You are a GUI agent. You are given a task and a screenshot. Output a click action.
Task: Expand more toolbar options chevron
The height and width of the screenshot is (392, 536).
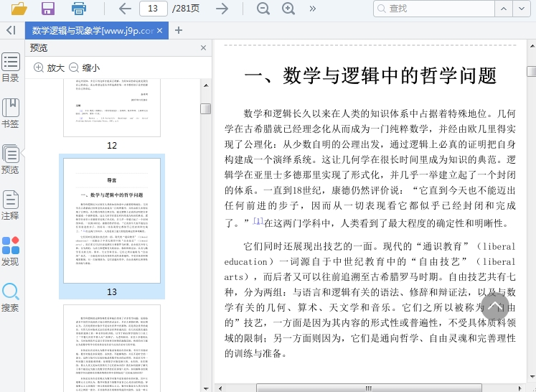tap(313, 9)
